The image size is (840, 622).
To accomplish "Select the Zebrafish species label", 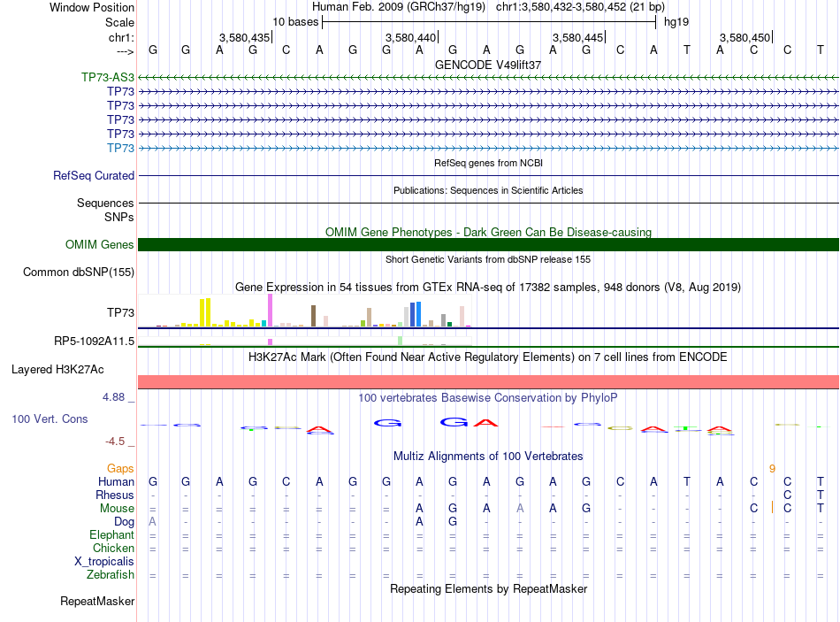I will (x=111, y=575).
